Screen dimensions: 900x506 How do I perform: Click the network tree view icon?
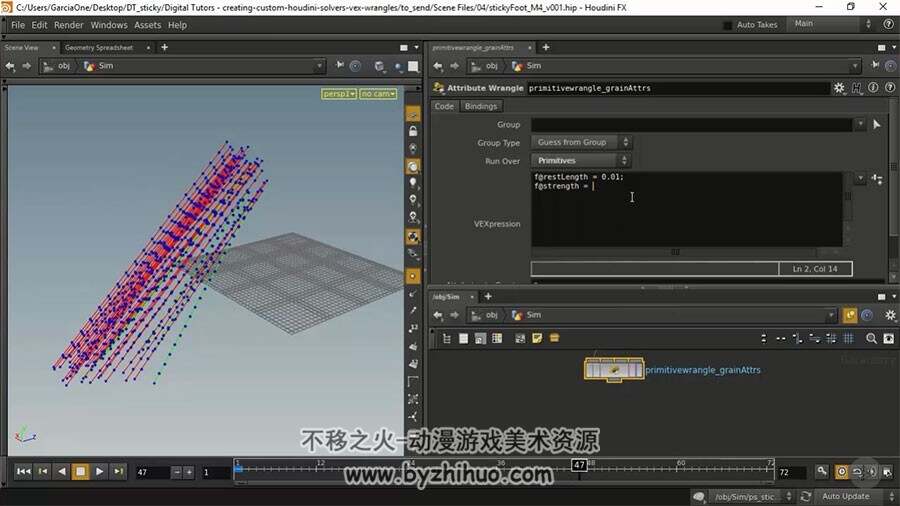tap(447, 338)
